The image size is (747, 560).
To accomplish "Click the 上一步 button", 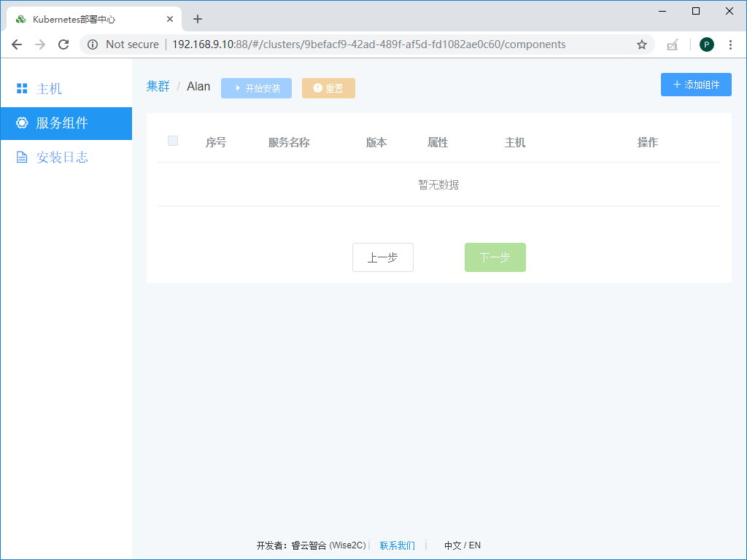I will [x=382, y=257].
